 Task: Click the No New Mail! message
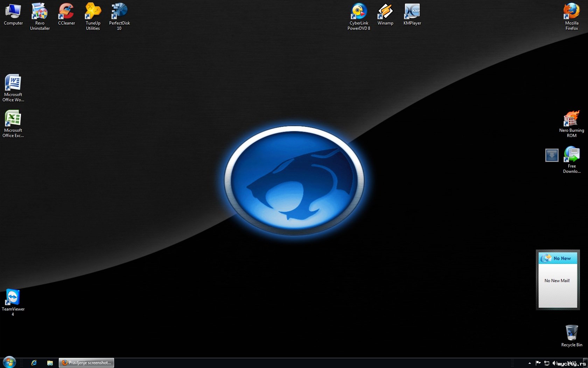point(557,281)
